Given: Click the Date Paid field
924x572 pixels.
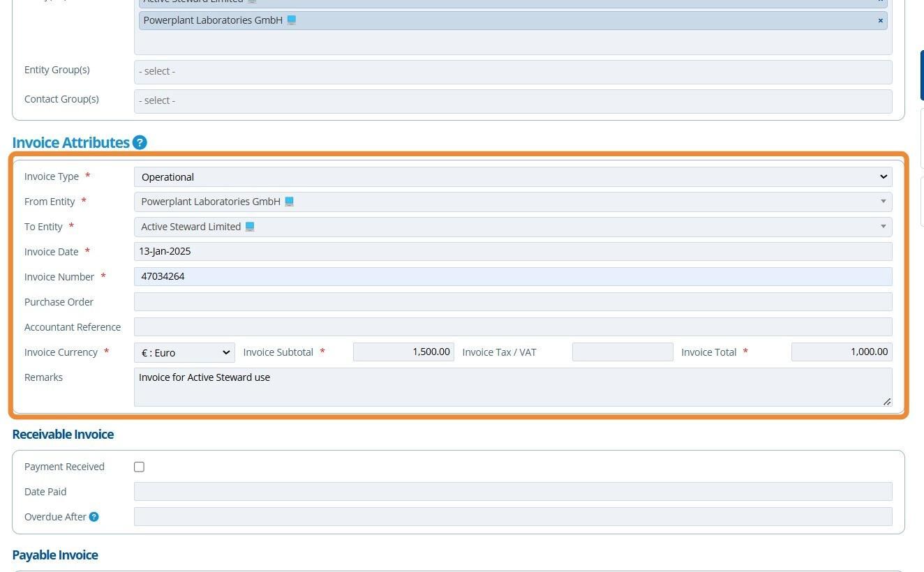Looking at the screenshot, I should pyautogui.click(x=513, y=492).
